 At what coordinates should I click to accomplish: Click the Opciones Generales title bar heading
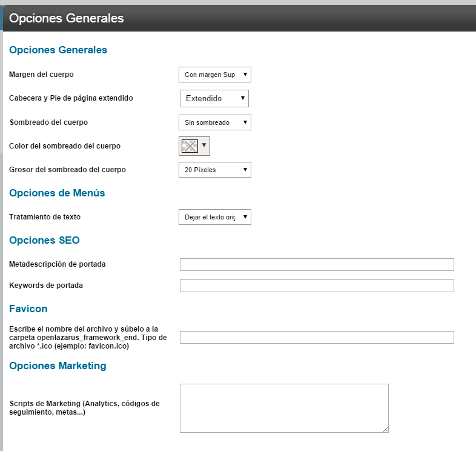click(67, 18)
